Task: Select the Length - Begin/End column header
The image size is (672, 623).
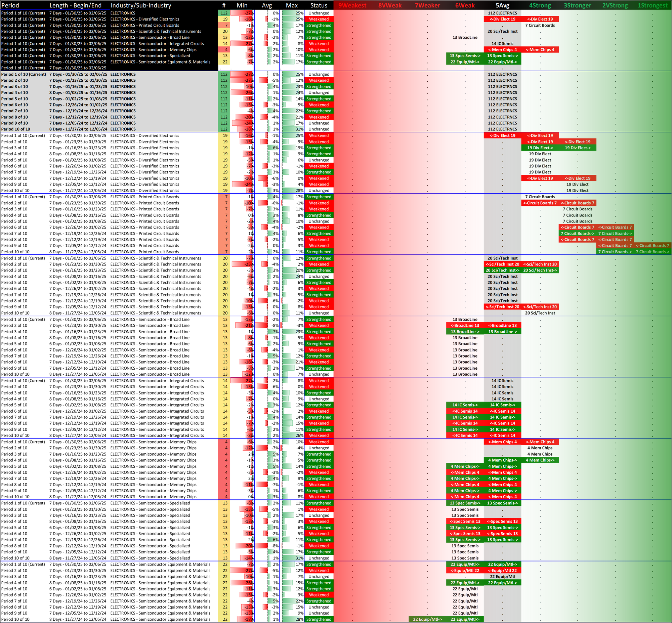Action: click(x=75, y=5)
